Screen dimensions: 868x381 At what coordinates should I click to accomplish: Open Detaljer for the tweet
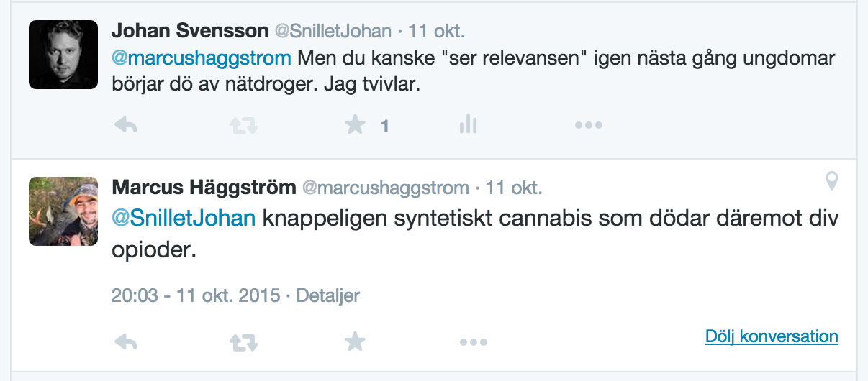pos(328,295)
